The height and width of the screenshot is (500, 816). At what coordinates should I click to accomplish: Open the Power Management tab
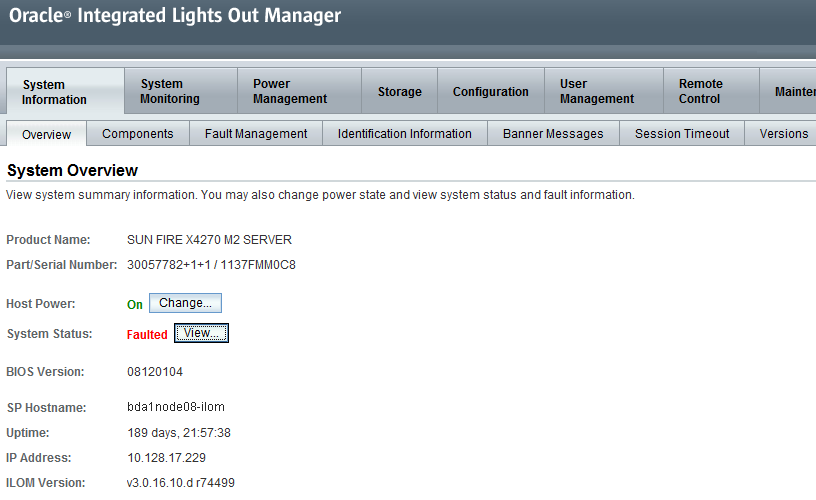299,91
